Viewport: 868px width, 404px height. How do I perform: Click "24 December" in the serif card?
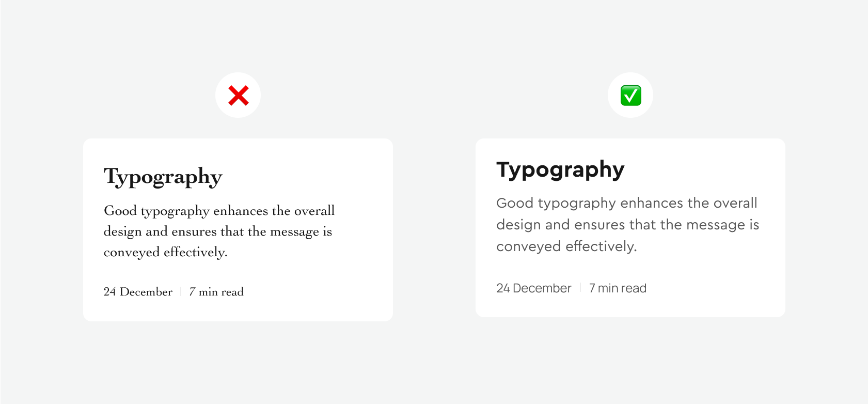[138, 292]
